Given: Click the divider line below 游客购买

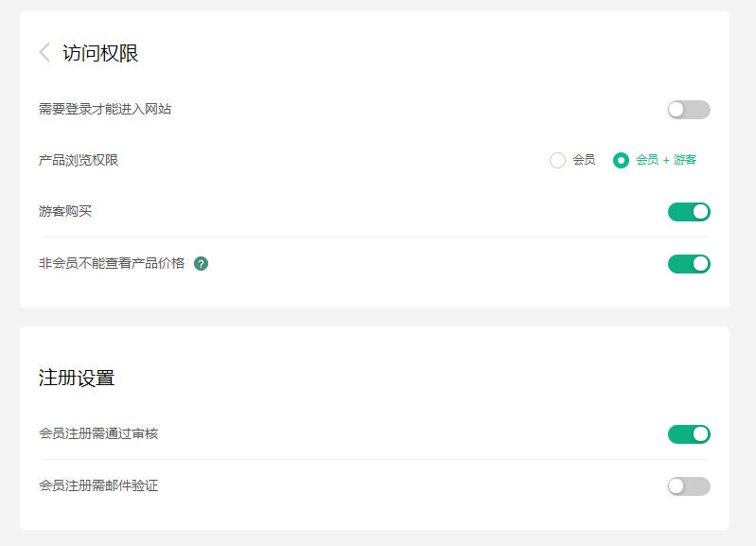Looking at the screenshot, I should [x=374, y=238].
